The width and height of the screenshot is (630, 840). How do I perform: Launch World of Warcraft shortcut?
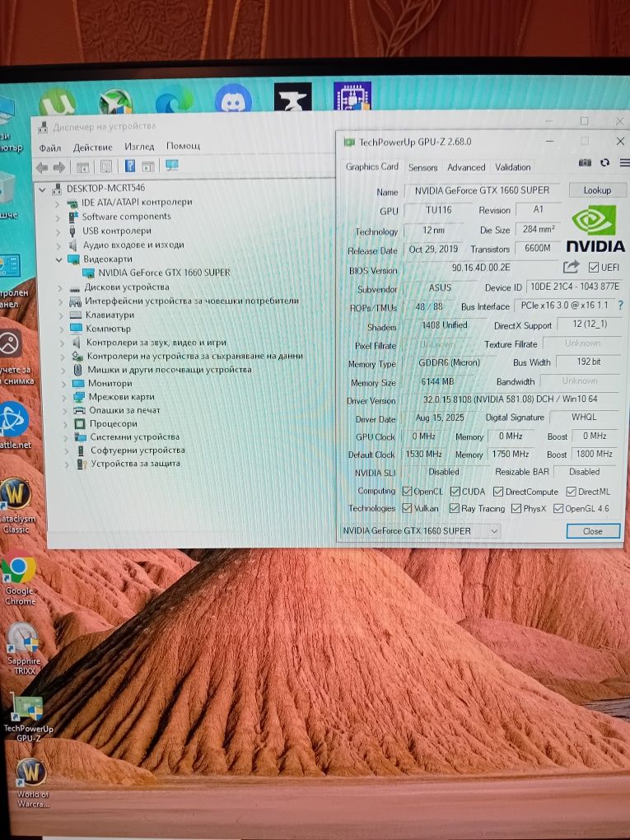click(x=31, y=782)
